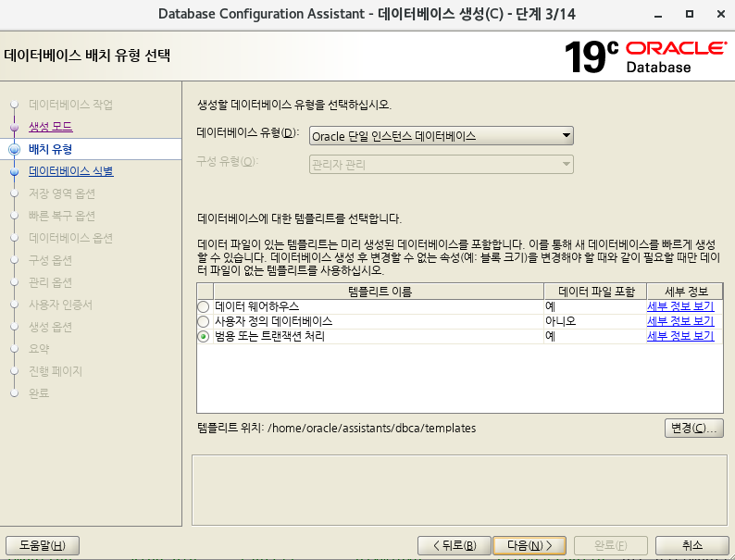
Task: View details for the 데이터 웨어하우스 template
Action: (x=680, y=306)
